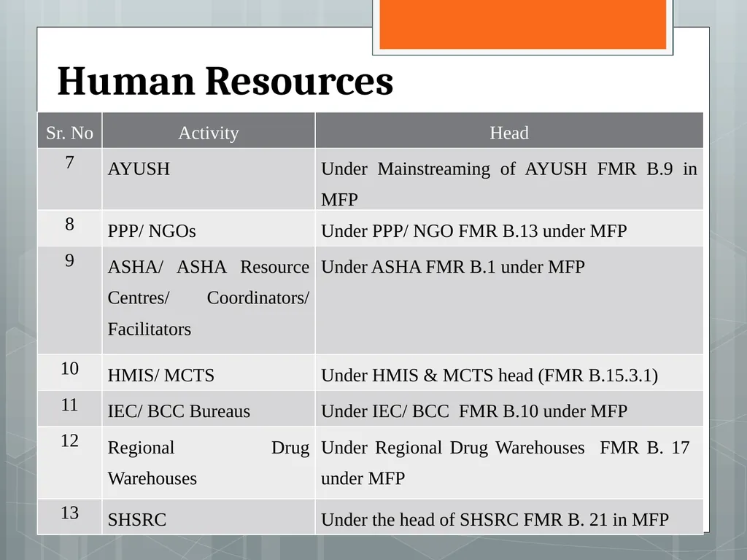Click 'Under IEC/ BCC FMR B.10 under MFP'
The height and width of the screenshot is (560, 747).
click(509, 408)
